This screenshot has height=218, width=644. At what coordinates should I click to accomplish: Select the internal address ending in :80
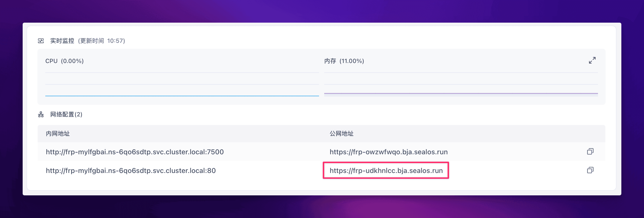click(130, 171)
